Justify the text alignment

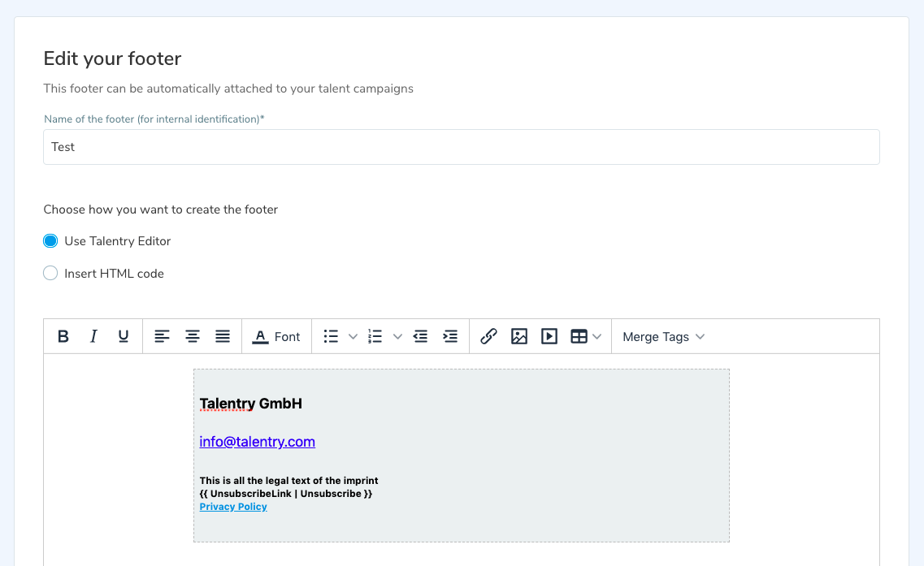pyautogui.click(x=223, y=336)
